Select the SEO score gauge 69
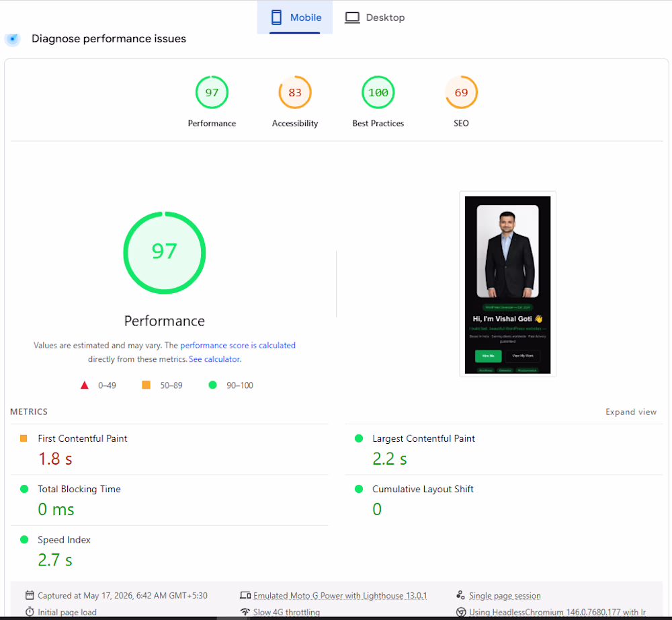Image resolution: width=672 pixels, height=620 pixels. (x=461, y=92)
